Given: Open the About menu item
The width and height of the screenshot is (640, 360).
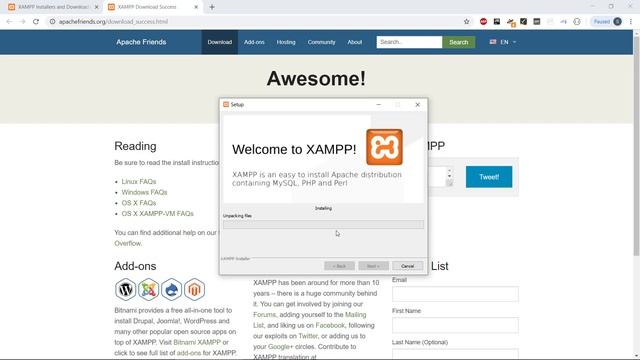Looking at the screenshot, I should click(355, 42).
